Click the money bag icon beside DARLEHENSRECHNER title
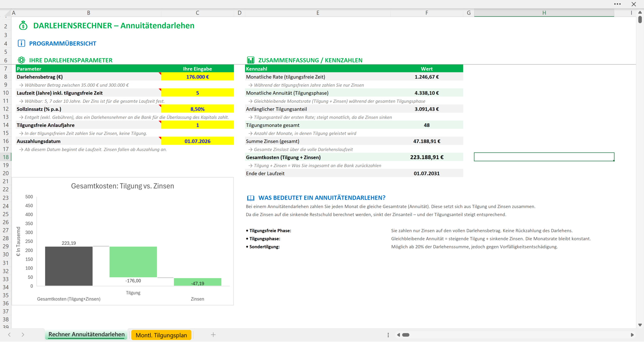The image size is (644, 342). (23, 25)
